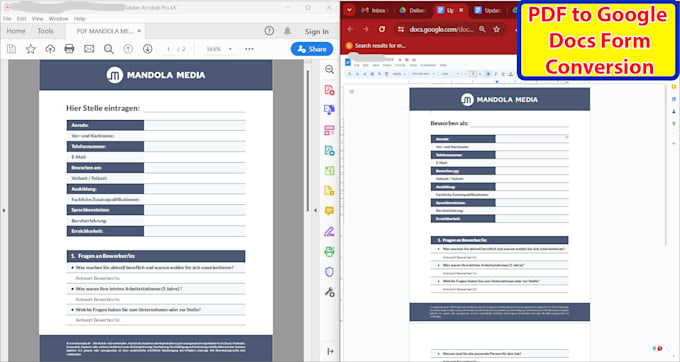The image size is (680, 362).
Task: Click 'Beworben als:' line in Google Docs
Action: [x=520, y=123]
